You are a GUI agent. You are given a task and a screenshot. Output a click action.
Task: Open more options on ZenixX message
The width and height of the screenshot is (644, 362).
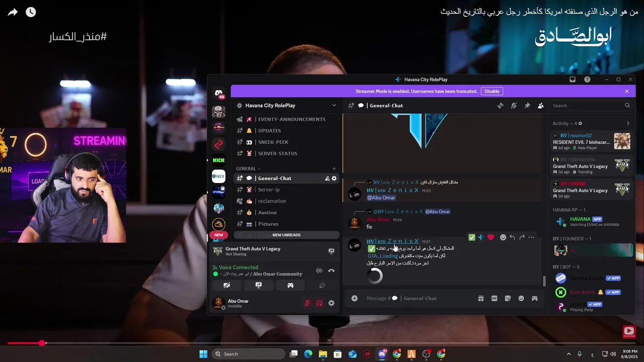pyautogui.click(x=531, y=237)
